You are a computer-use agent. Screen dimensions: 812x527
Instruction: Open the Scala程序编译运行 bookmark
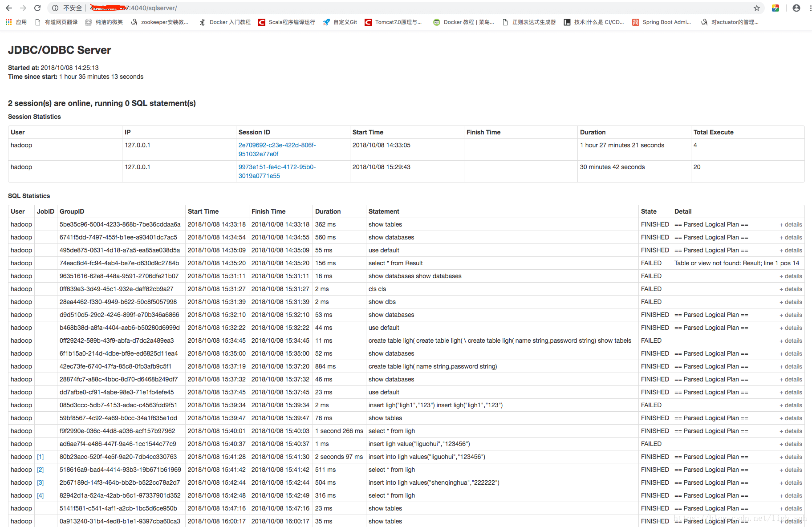pyautogui.click(x=287, y=22)
